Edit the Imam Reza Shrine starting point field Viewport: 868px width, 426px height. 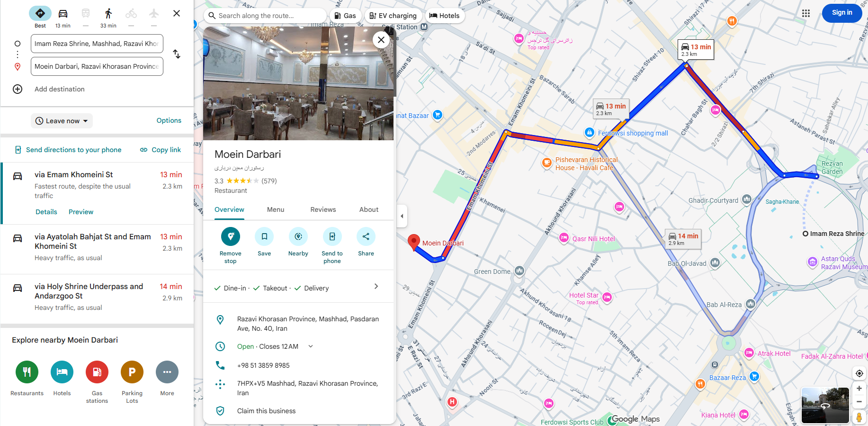click(x=97, y=44)
